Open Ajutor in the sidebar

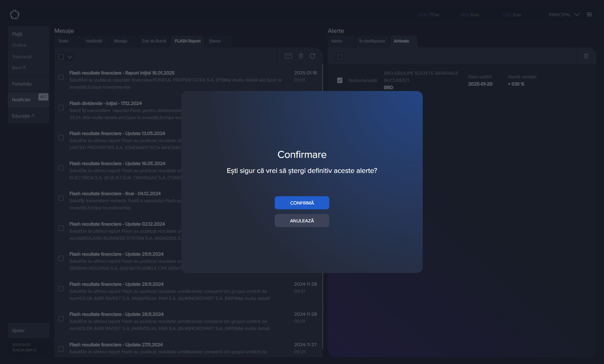[28, 330]
